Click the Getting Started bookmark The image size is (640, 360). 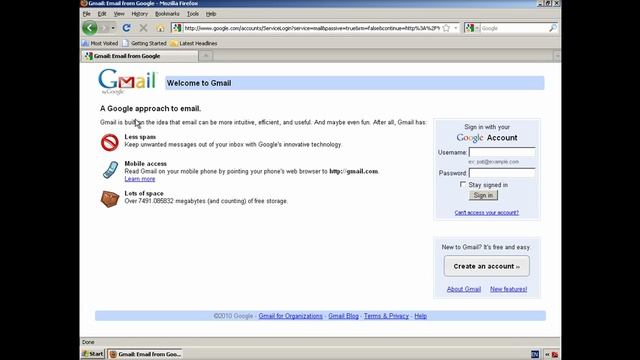pyautogui.click(x=144, y=43)
